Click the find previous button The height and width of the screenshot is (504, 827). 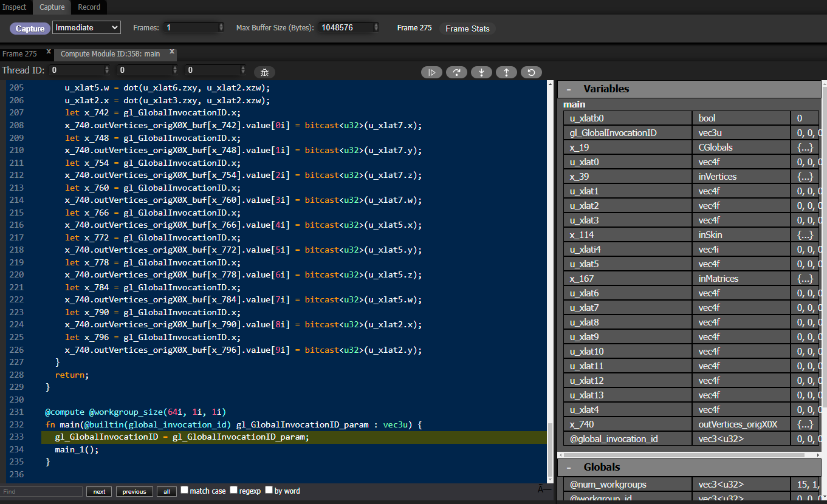coord(134,492)
